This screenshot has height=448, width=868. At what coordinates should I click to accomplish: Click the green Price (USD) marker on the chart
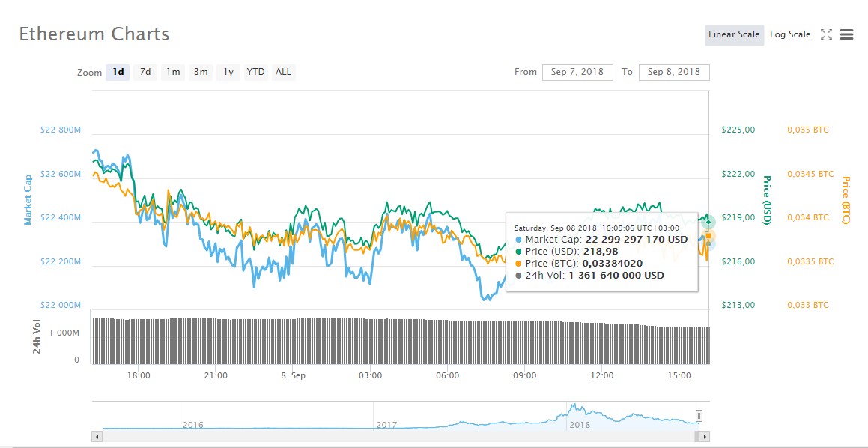(708, 222)
